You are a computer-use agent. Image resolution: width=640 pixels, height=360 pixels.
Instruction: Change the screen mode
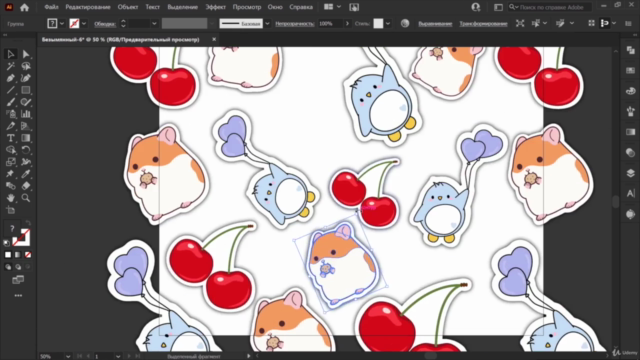[18, 280]
